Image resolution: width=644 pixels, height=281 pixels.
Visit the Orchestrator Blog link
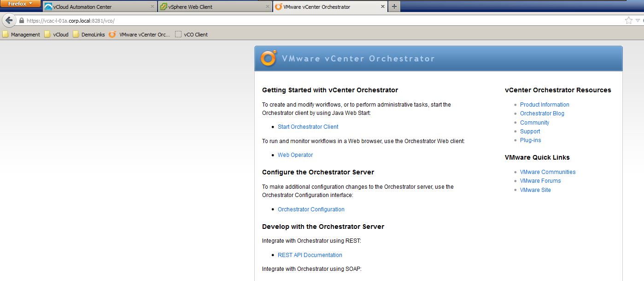542,114
